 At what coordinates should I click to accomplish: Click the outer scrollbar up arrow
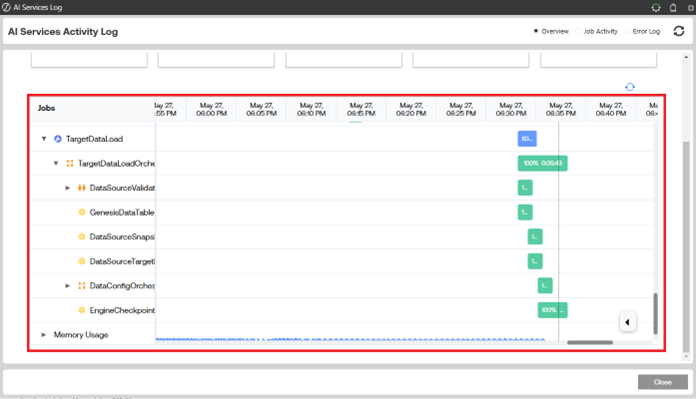tap(686, 57)
